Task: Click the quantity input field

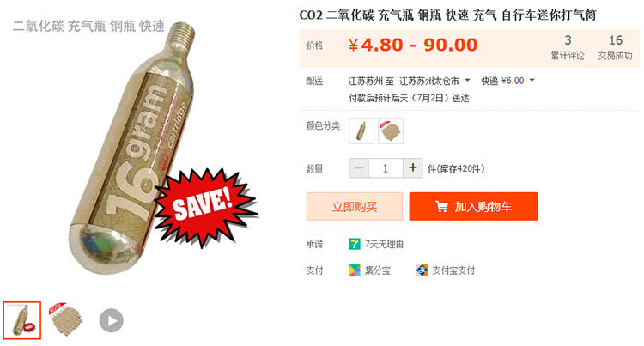Action: click(x=386, y=168)
